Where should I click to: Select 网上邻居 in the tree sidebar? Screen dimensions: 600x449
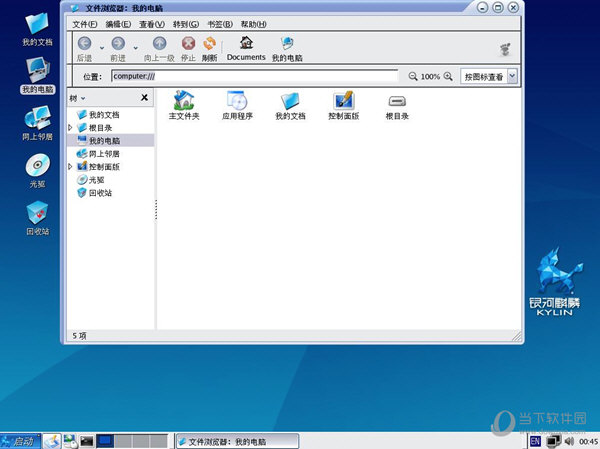104,153
